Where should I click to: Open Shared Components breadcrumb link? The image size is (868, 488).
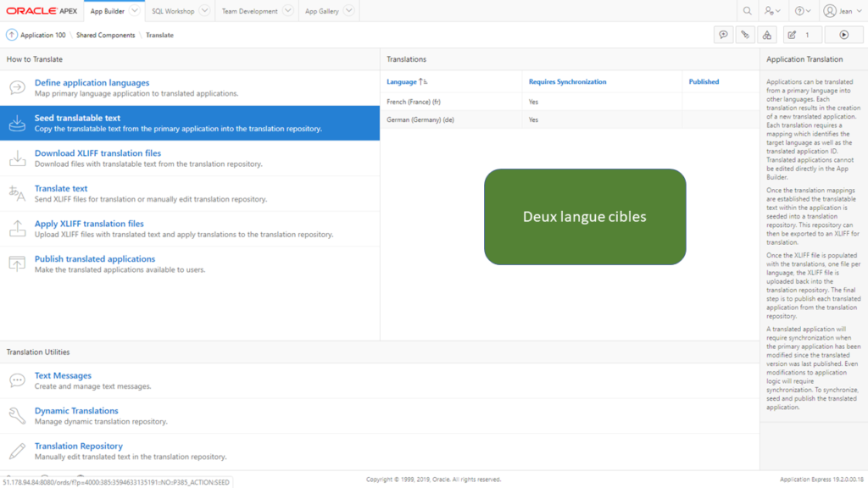click(x=105, y=35)
